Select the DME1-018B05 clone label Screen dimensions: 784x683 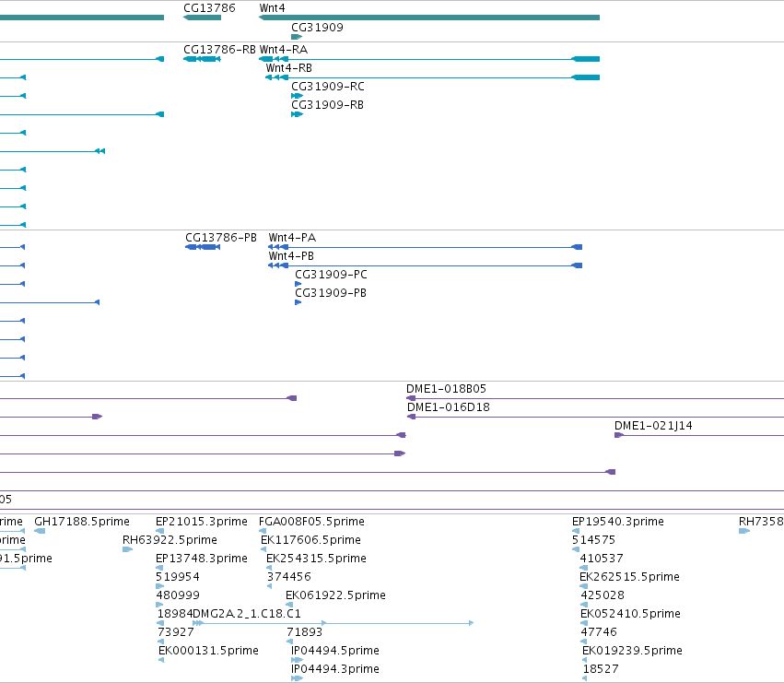point(446,389)
